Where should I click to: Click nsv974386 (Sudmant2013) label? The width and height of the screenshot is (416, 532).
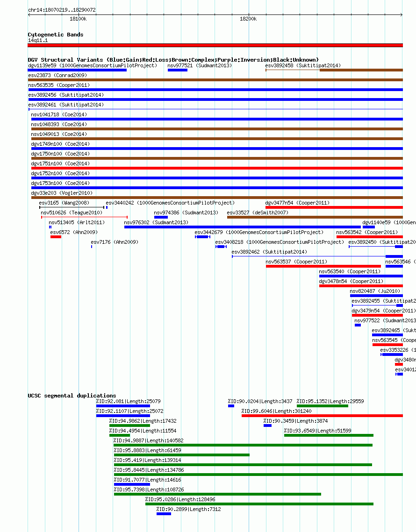186,213
